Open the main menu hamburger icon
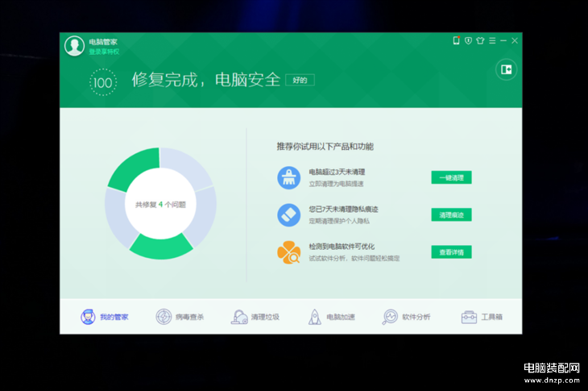 point(492,40)
